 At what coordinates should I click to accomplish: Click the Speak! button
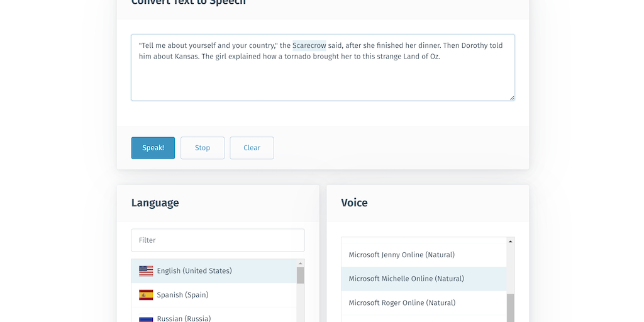153,148
